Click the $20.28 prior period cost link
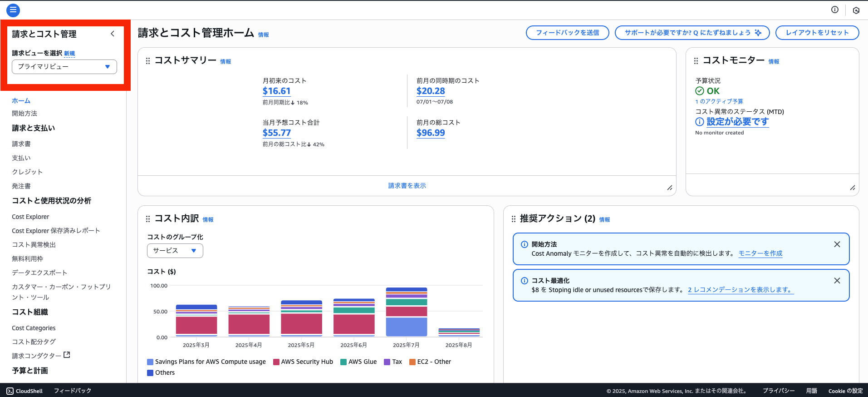868x397 pixels. point(431,91)
